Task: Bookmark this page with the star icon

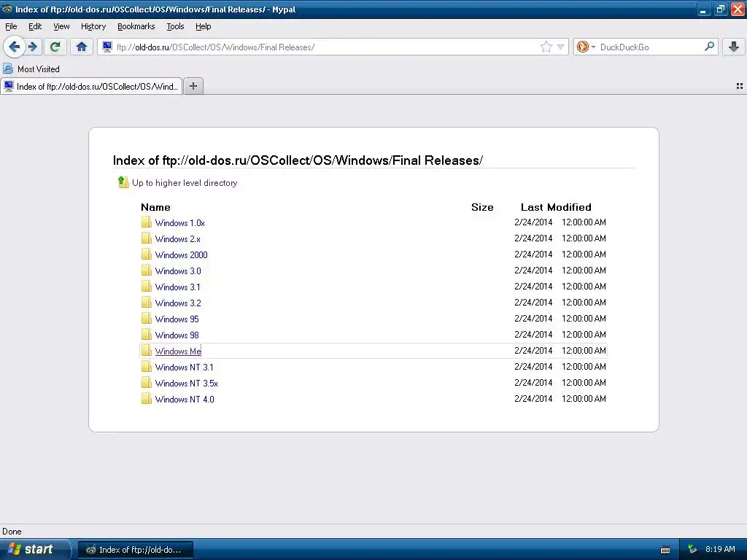Action: point(546,47)
